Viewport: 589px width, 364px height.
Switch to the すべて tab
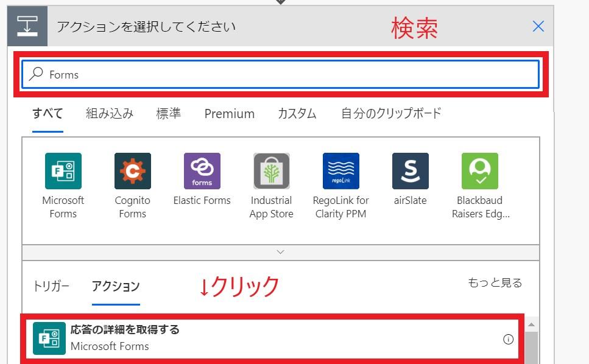tap(48, 114)
